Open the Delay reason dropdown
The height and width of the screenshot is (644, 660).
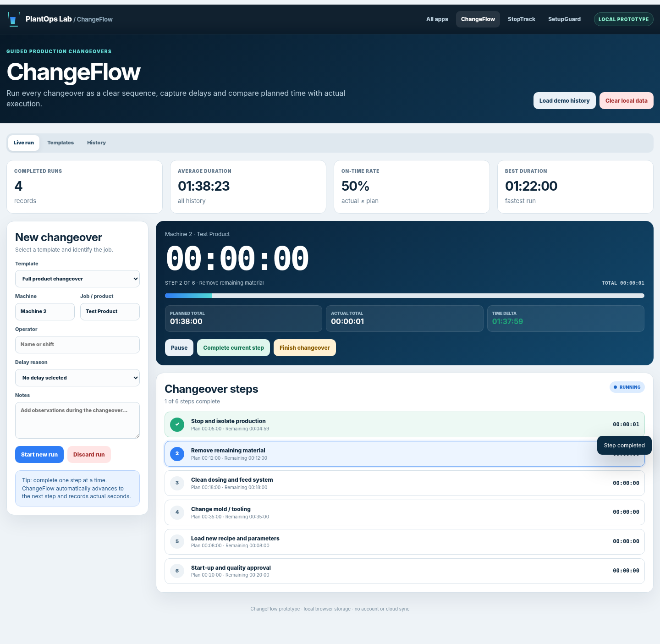point(77,378)
